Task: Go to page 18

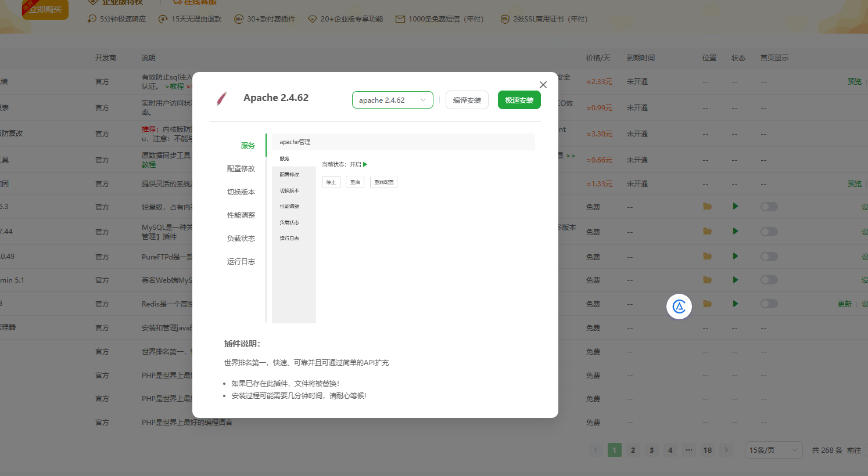Action: (708, 450)
